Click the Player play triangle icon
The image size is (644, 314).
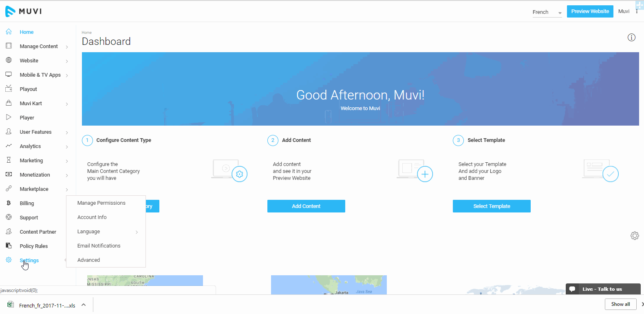pyautogui.click(x=9, y=117)
